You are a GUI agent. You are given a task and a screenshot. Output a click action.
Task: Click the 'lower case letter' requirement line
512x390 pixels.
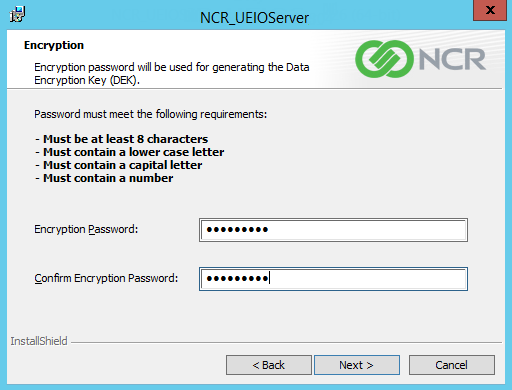tap(130, 152)
